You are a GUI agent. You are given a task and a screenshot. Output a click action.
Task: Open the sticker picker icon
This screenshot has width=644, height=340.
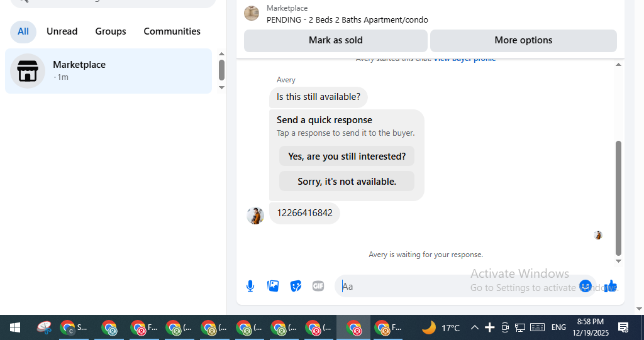coord(296,286)
